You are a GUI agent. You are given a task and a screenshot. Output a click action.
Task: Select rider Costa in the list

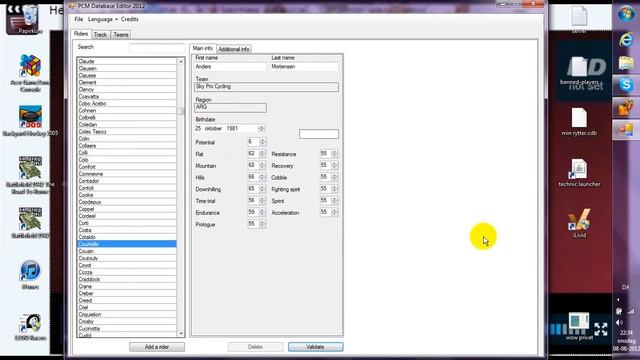127,230
